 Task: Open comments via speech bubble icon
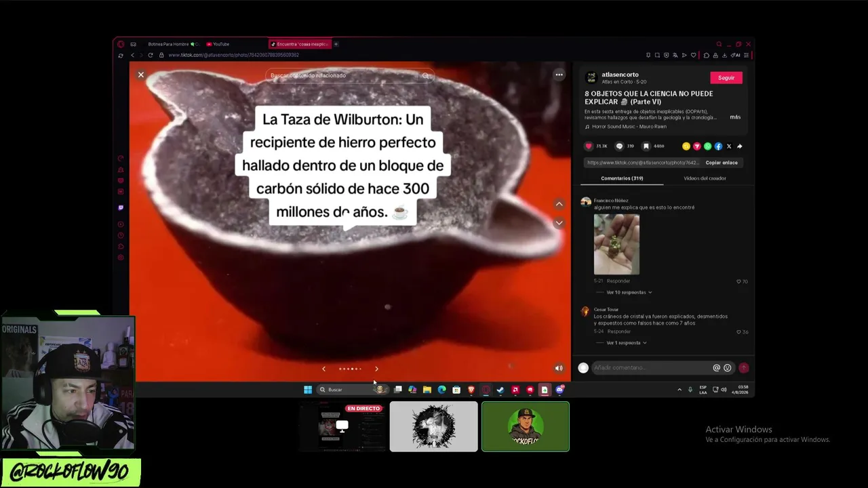(x=619, y=146)
